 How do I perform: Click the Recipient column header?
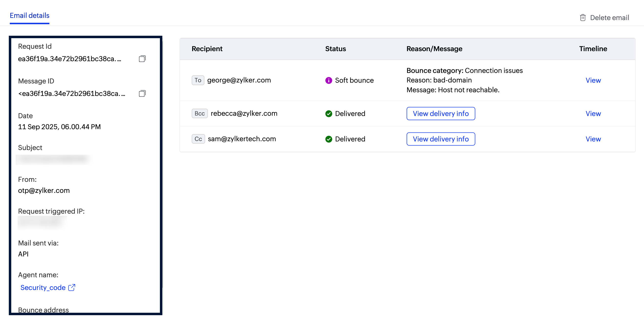coord(207,49)
